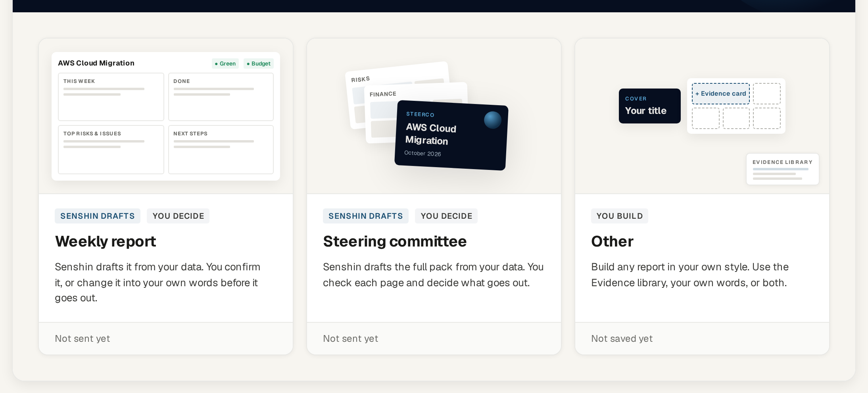The image size is (868, 393).
Task: Click the 'Next Steps' section box
Action: pos(221,150)
